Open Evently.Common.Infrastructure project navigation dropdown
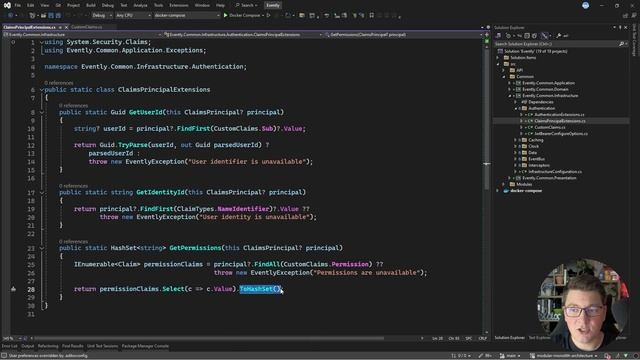Image resolution: width=640 pixels, height=360 pixels. point(82,35)
